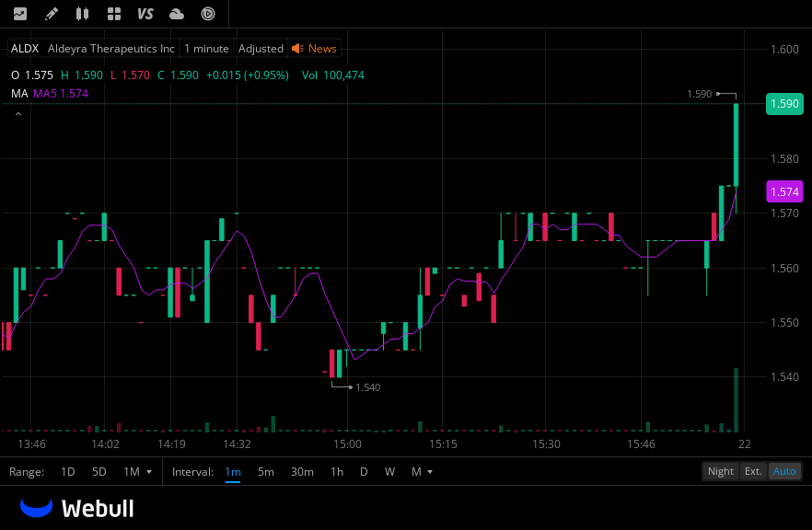Click the News megaphone icon
Viewport: 812px width, 530px height.
click(297, 49)
